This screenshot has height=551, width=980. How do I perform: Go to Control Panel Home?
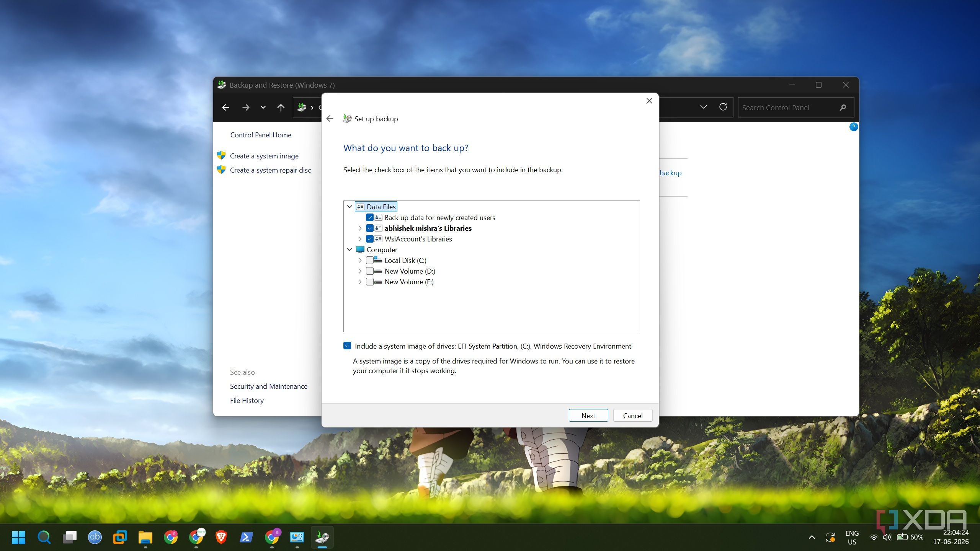(x=261, y=135)
